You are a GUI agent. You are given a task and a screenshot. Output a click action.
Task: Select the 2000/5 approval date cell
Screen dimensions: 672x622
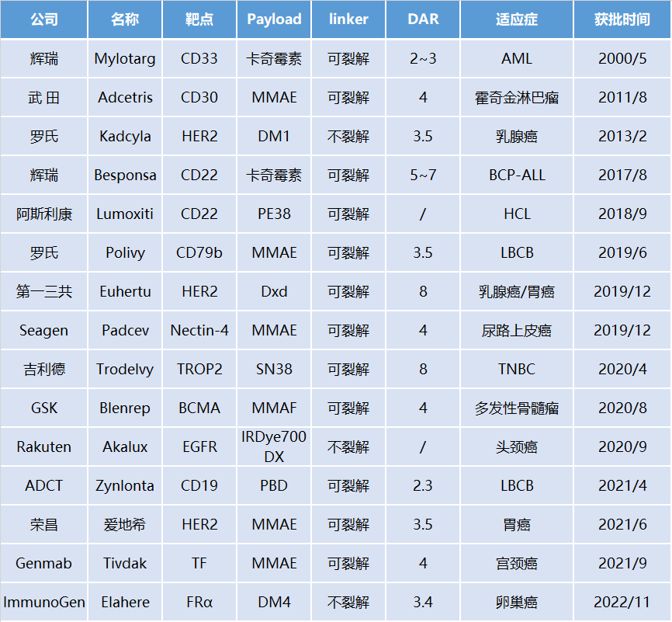(622, 59)
